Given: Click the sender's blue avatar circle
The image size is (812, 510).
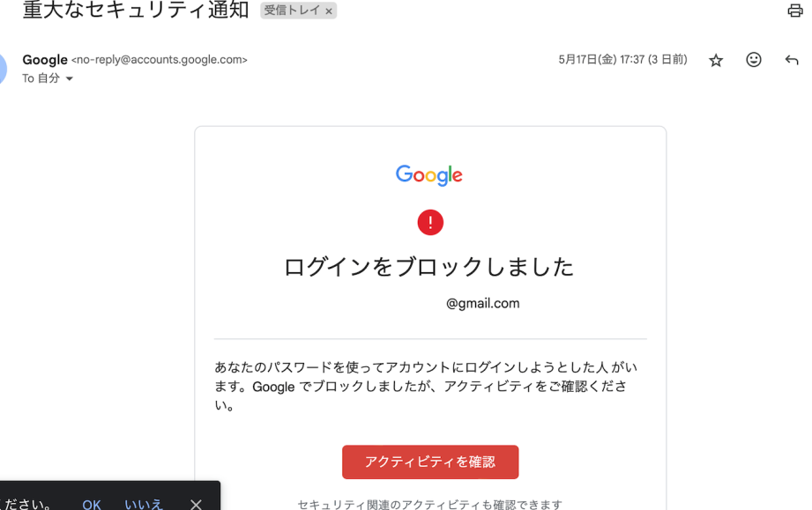Looking at the screenshot, I should (2, 69).
